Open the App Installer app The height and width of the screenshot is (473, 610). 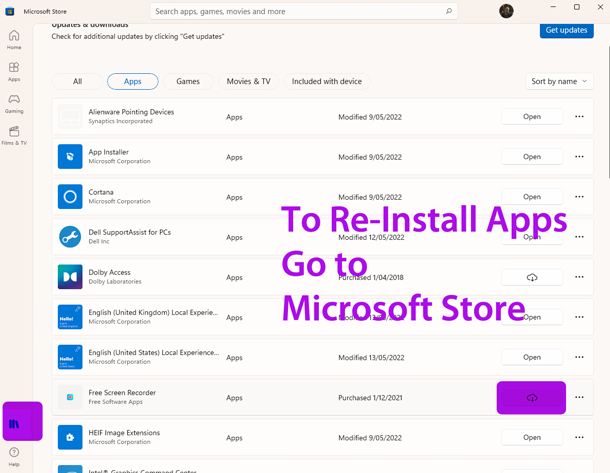[x=532, y=157]
